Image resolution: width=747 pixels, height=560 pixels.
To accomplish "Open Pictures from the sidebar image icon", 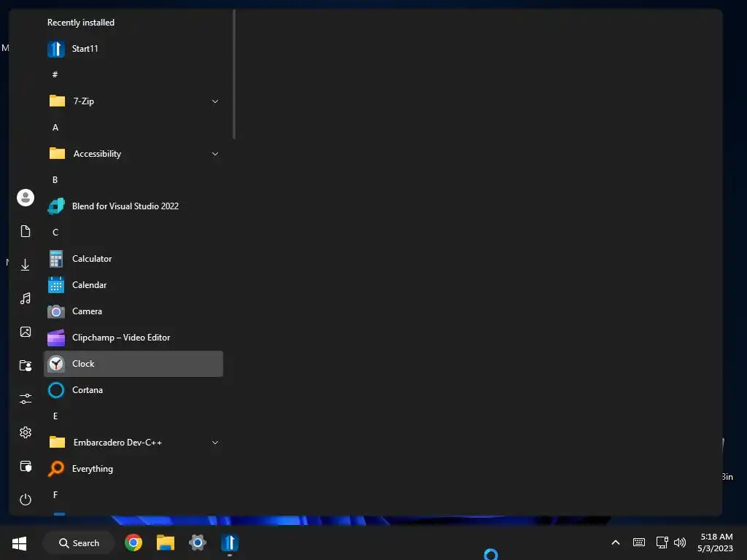I will tap(26, 332).
